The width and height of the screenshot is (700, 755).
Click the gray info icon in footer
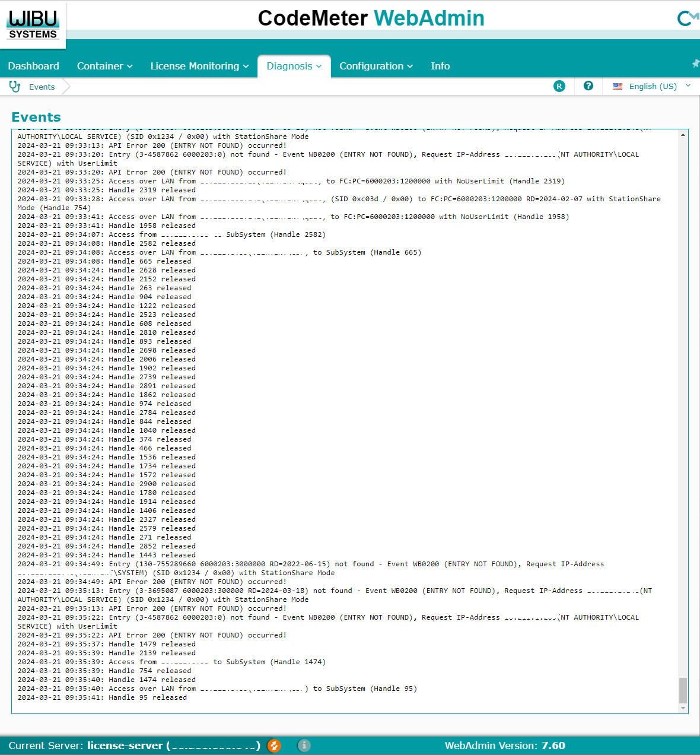coord(304,746)
